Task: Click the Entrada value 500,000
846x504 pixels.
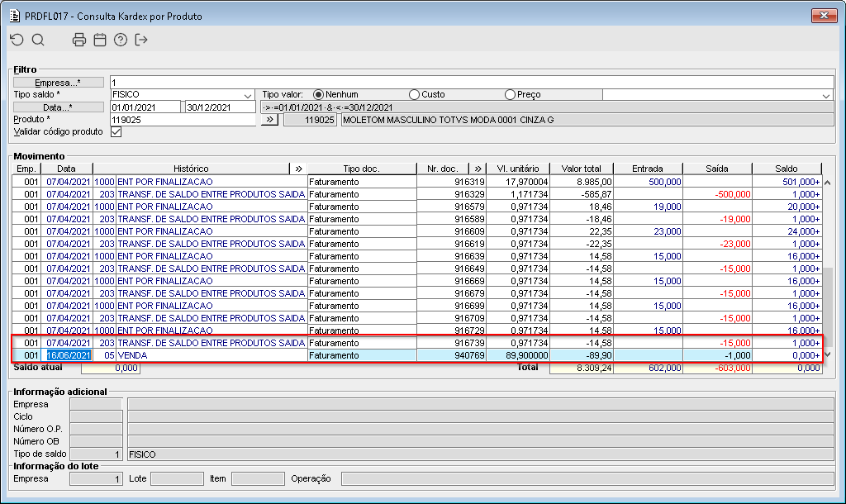Action: coord(665,182)
